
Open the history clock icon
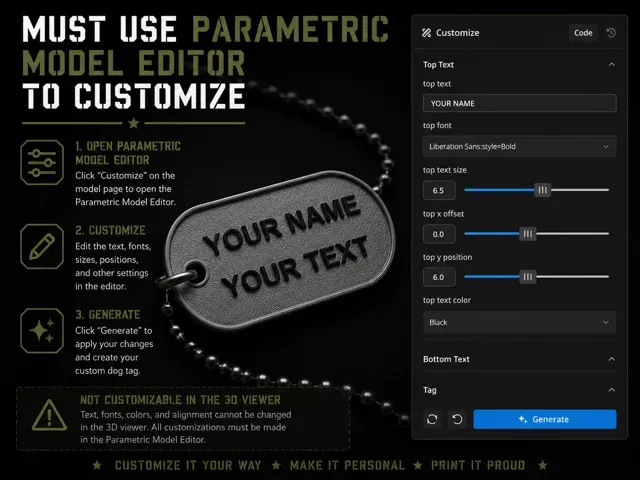click(x=611, y=33)
